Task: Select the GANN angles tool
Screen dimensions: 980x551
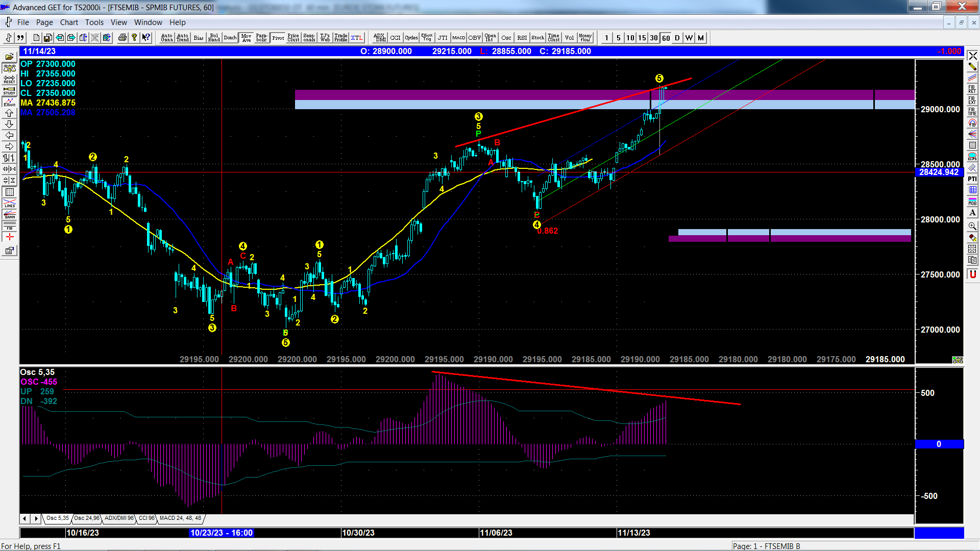Action: point(9,214)
